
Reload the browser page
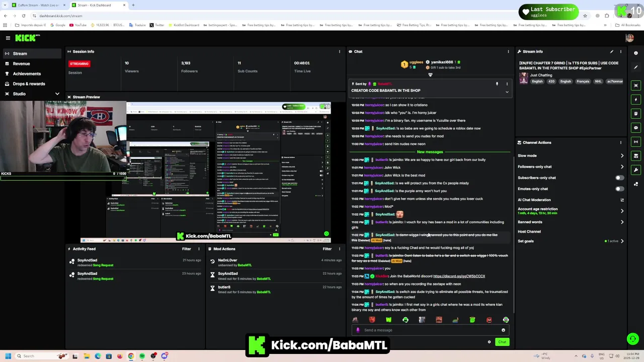tap(23, 16)
